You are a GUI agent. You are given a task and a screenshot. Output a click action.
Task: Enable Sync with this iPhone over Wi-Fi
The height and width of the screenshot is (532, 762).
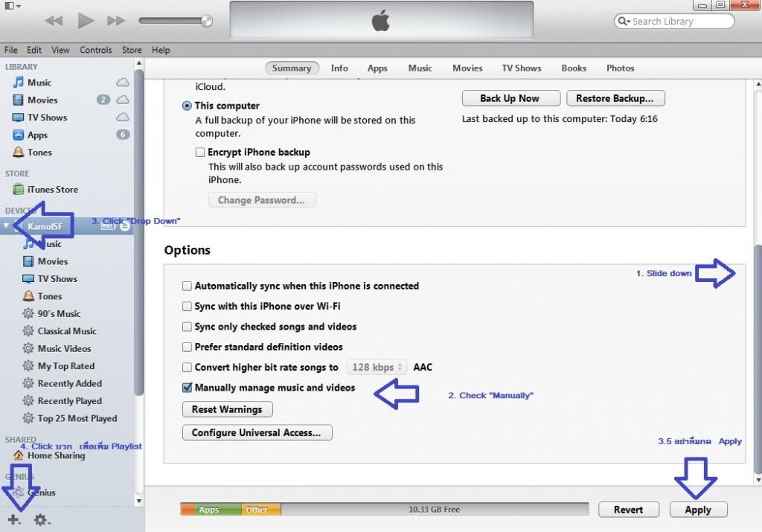[187, 307]
